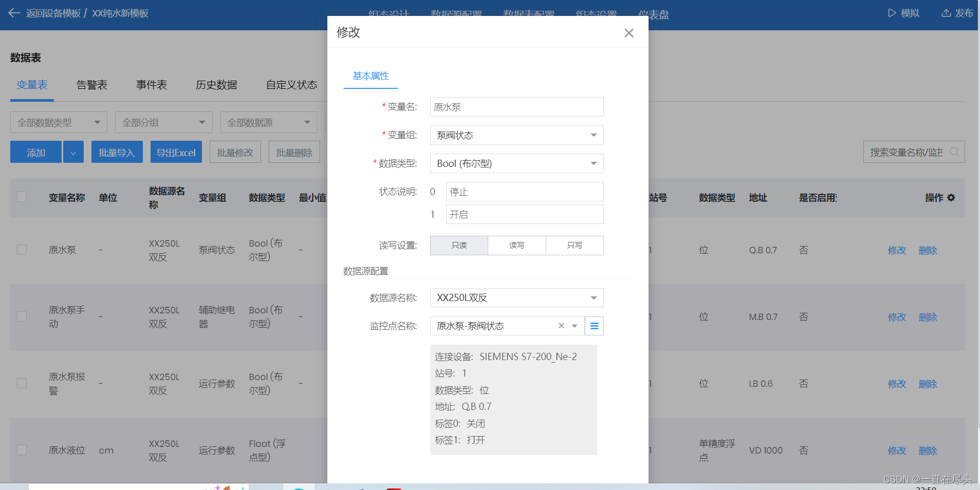Switch to the 变量表 tab
This screenshot has height=490, width=980.
coord(32,85)
